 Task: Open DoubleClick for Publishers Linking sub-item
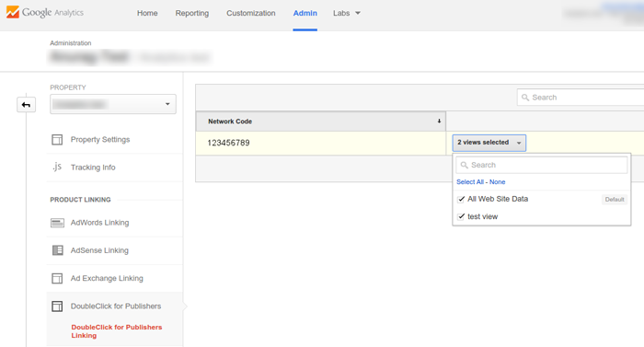[x=117, y=331]
